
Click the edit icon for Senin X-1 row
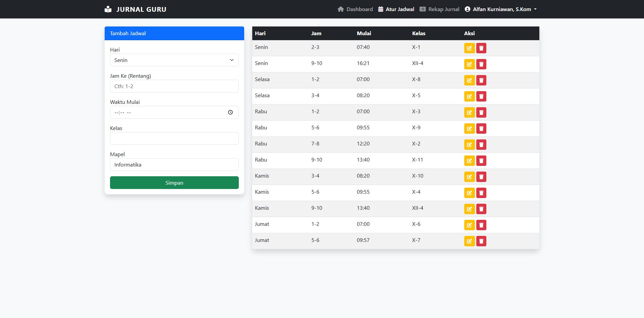(x=469, y=48)
